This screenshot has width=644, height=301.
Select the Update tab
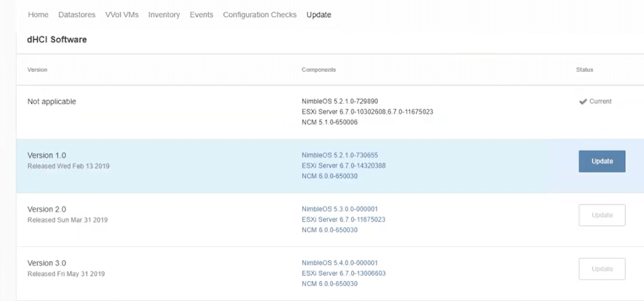(319, 15)
